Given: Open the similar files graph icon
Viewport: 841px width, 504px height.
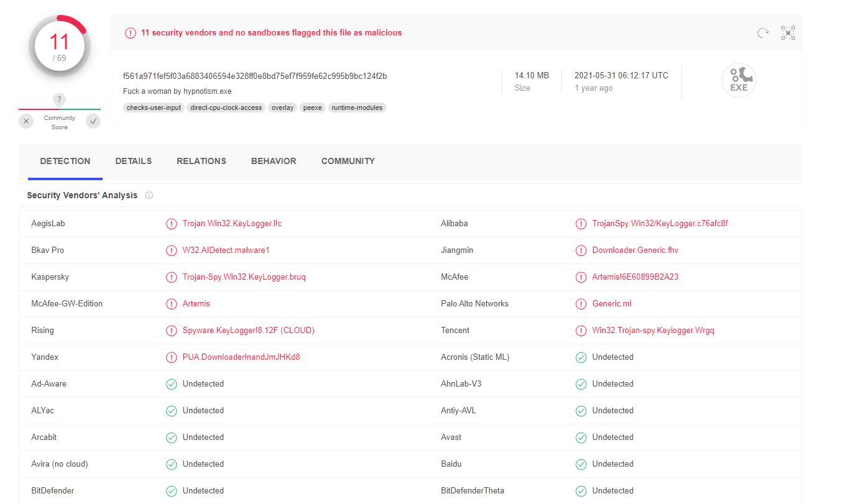Looking at the screenshot, I should 788,33.
